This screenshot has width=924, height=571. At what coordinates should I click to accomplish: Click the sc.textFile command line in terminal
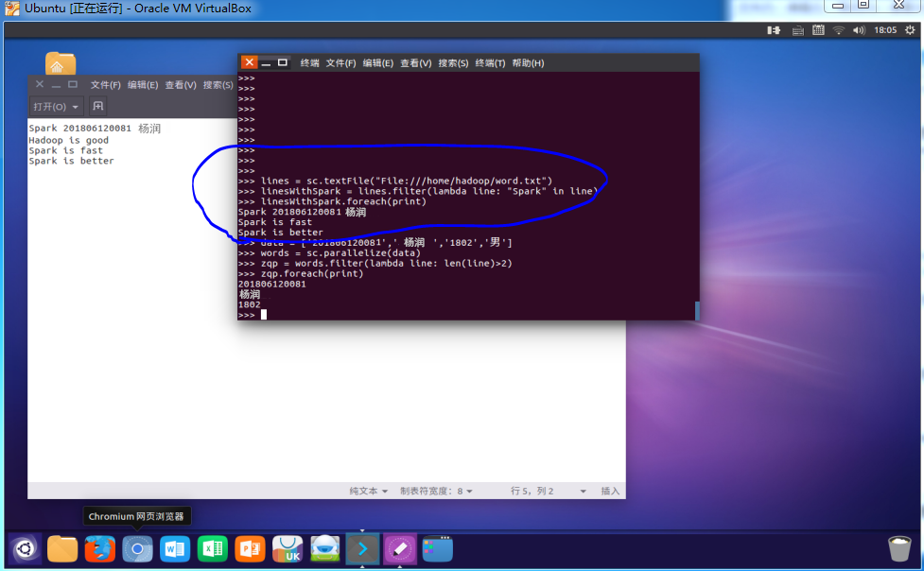[x=395, y=181]
